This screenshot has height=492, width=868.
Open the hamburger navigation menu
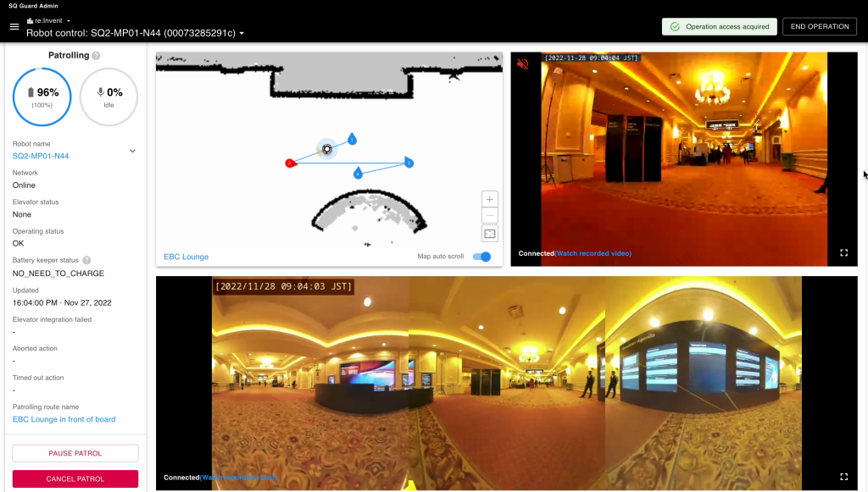14,25
